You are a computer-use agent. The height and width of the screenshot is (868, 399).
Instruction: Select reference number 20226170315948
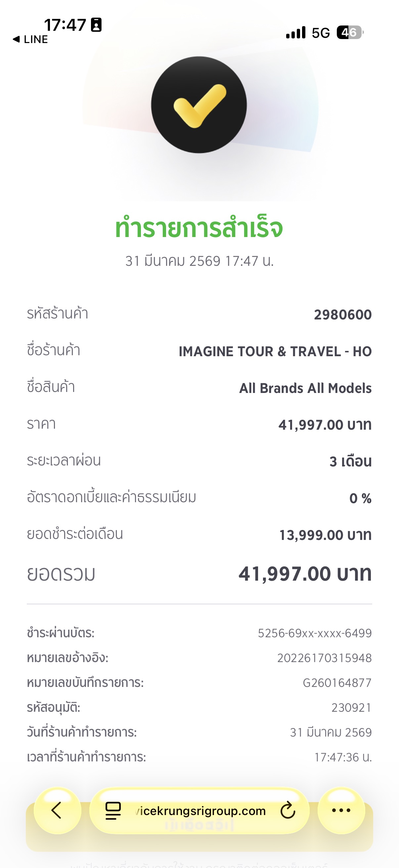[324, 658]
